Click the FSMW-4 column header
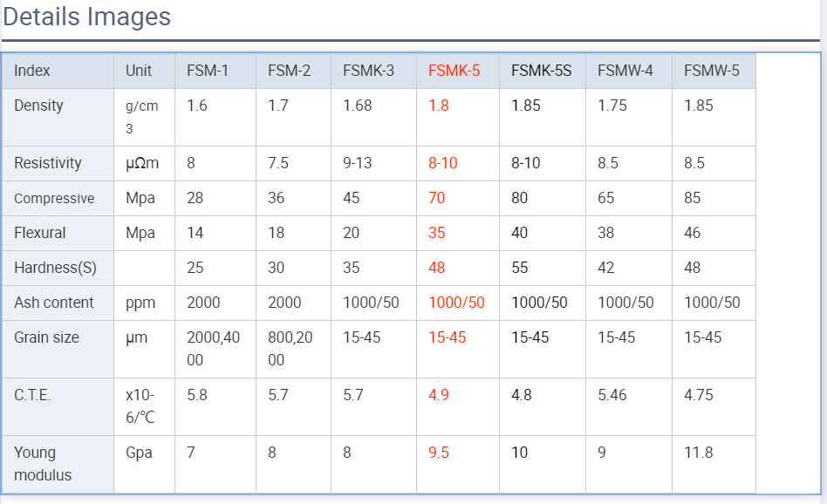Screen dimensions: 827x504 click(x=625, y=71)
